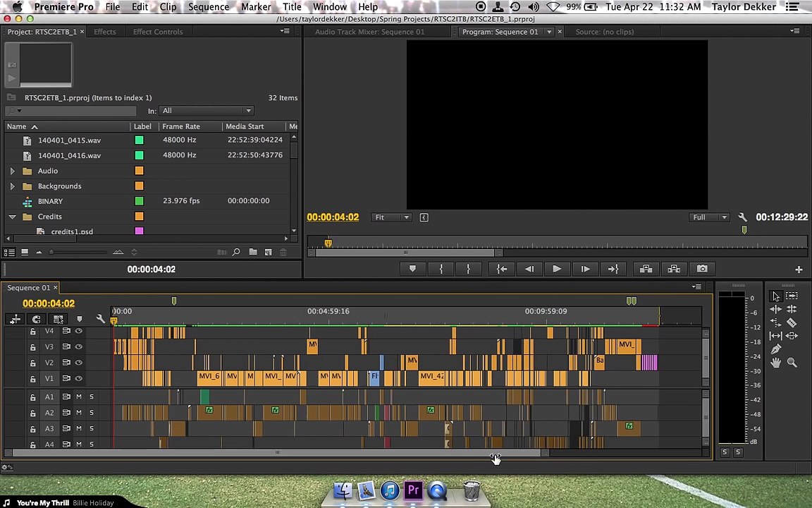Toggle nest sequence insert mode in timeline
The width and height of the screenshot is (812, 508).
[x=15, y=319]
